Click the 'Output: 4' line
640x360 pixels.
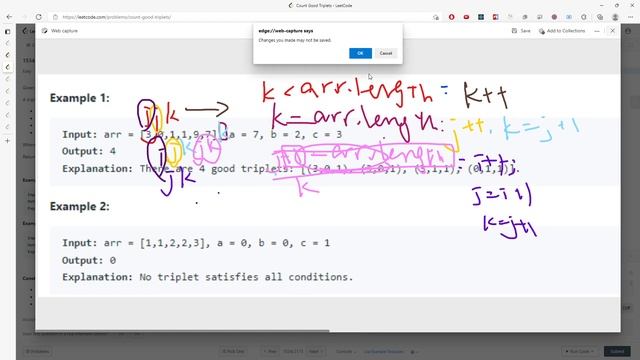(89, 151)
